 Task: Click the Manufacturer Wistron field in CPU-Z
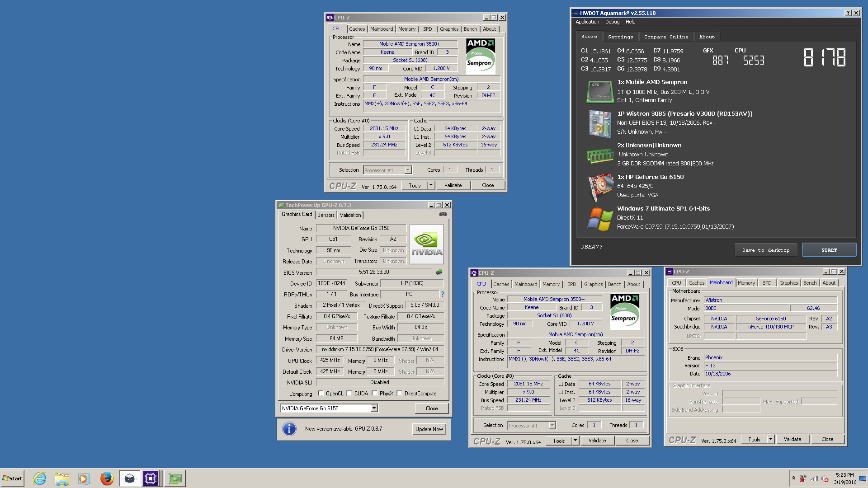tap(771, 300)
